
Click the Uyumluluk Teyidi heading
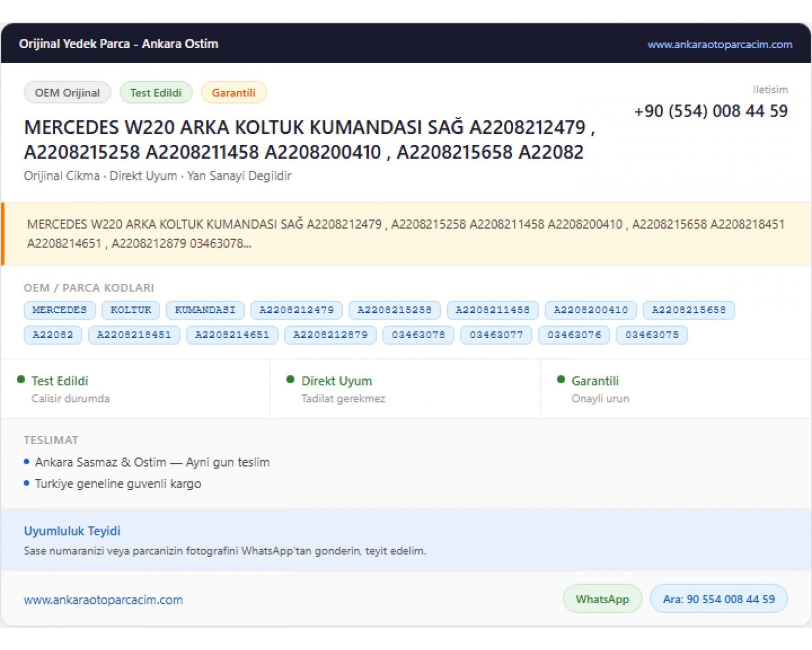(x=72, y=531)
